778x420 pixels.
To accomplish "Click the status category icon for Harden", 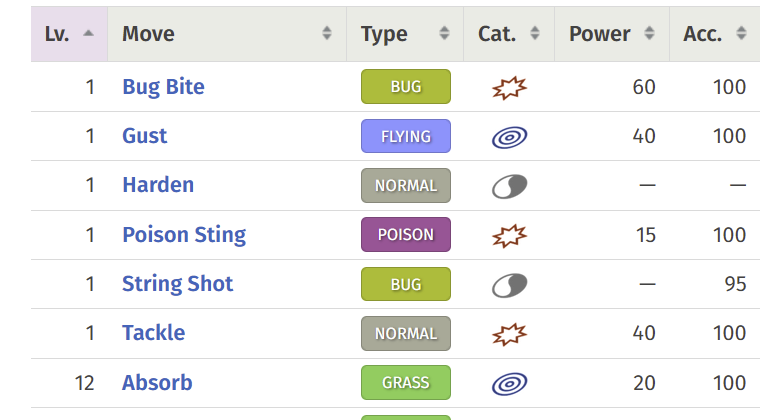I will [x=509, y=187].
